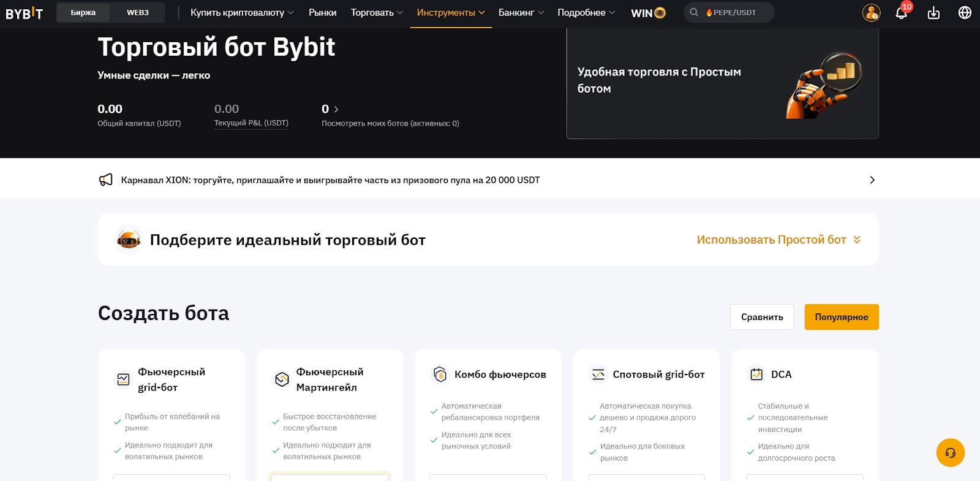Click the Spot grid-bot icon
This screenshot has height=481, width=980.
pos(598,374)
